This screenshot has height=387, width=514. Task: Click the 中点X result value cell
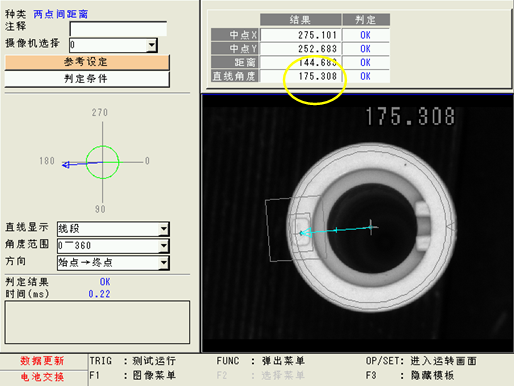click(x=301, y=35)
